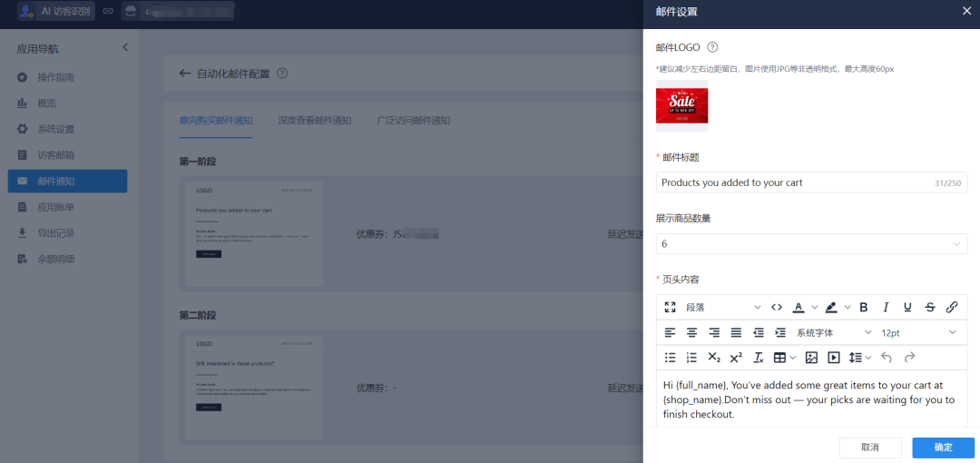Open source code view icon
The width and height of the screenshot is (980, 463).
coord(777,307)
